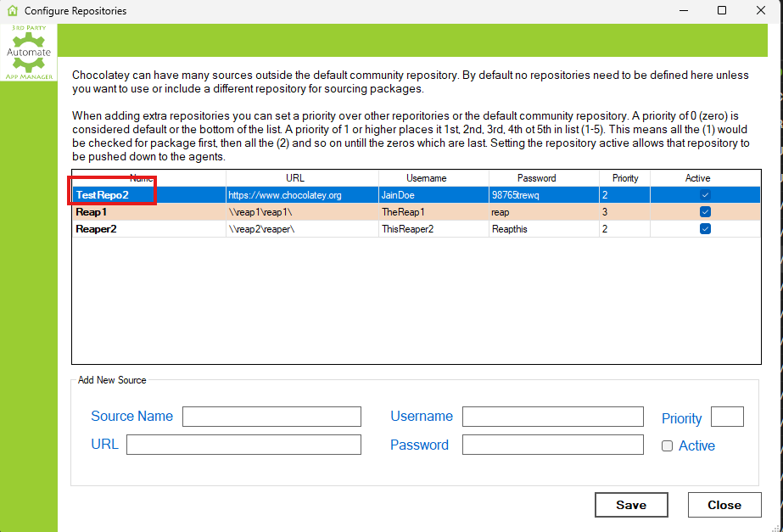The width and height of the screenshot is (783, 532).
Task: Click the home icon in title bar
Action: [12, 11]
